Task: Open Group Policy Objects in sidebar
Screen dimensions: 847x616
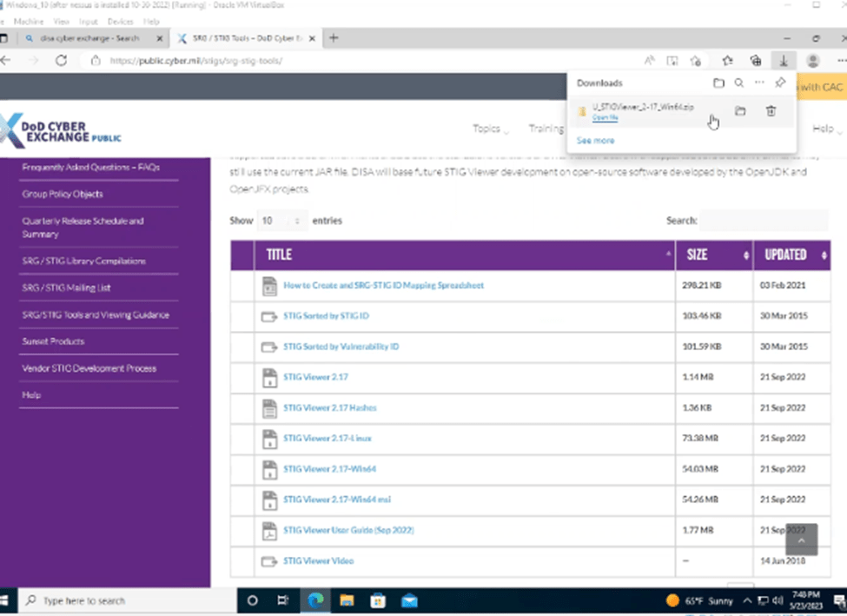Action: coord(63,194)
